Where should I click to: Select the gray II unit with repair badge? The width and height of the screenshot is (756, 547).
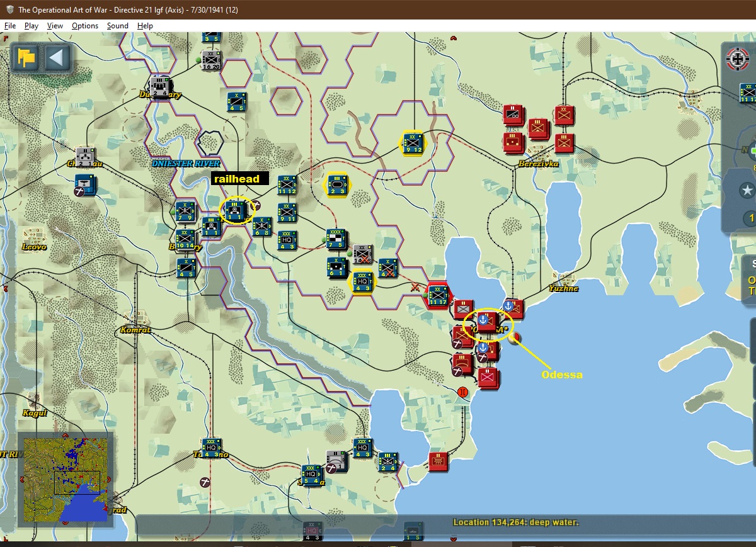337,461
